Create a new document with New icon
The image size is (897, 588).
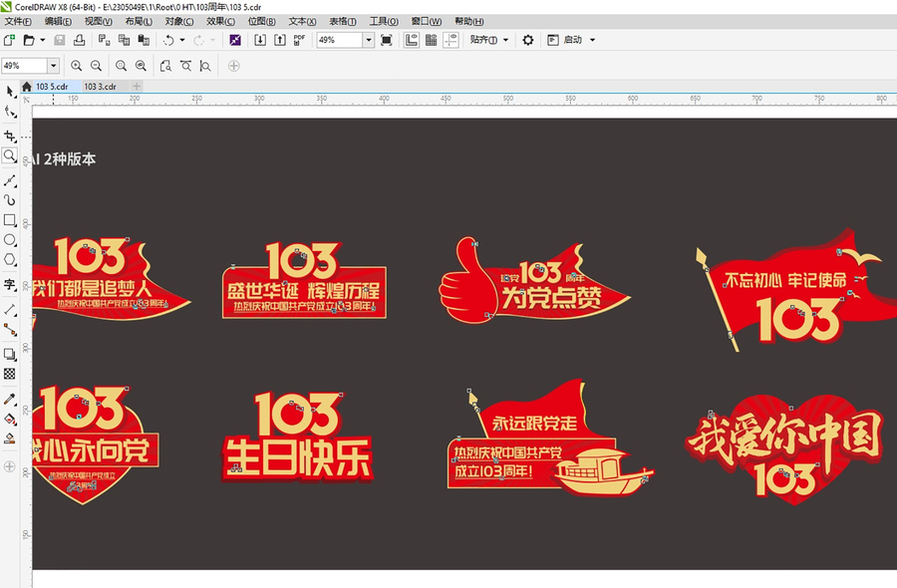point(9,40)
